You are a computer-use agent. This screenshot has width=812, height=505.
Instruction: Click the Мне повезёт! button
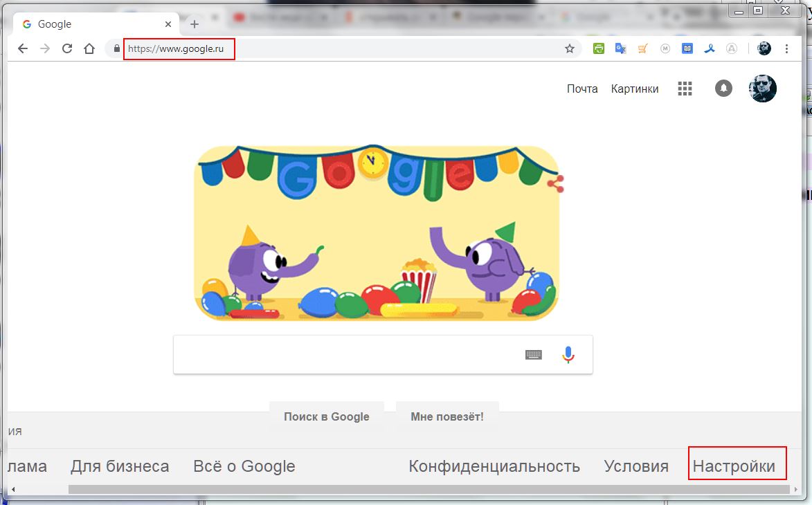(447, 416)
